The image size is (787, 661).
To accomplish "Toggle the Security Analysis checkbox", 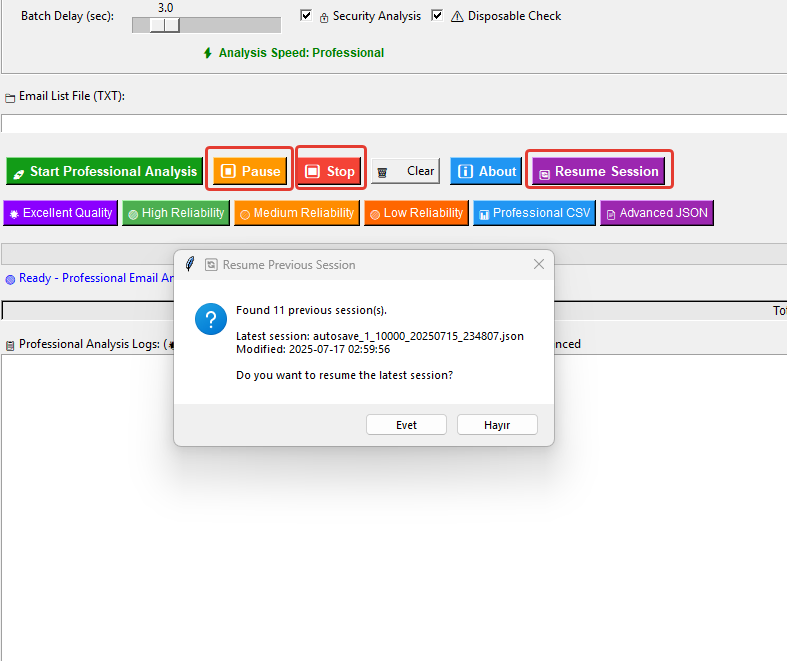I will click(x=306, y=16).
